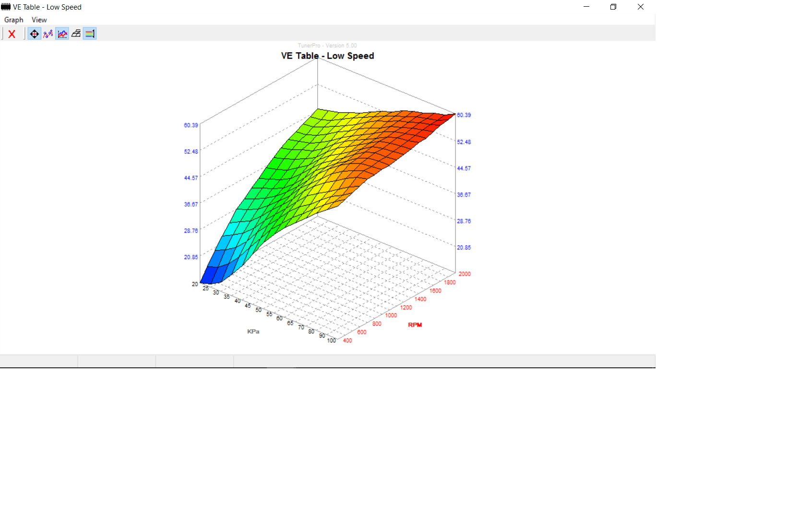This screenshot has width=812, height=516.
Task: Click the TunerPro Version 5.00 watermark
Action: pos(327,46)
